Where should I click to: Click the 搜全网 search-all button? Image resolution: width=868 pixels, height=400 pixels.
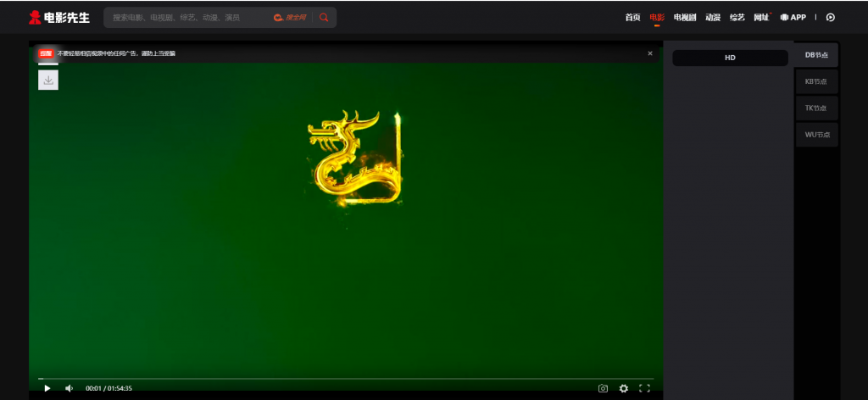pos(290,18)
